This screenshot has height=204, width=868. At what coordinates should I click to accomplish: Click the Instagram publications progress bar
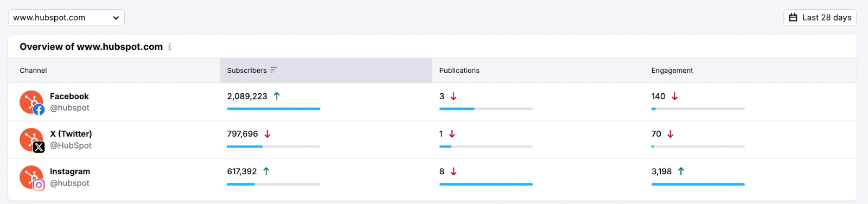click(x=486, y=184)
